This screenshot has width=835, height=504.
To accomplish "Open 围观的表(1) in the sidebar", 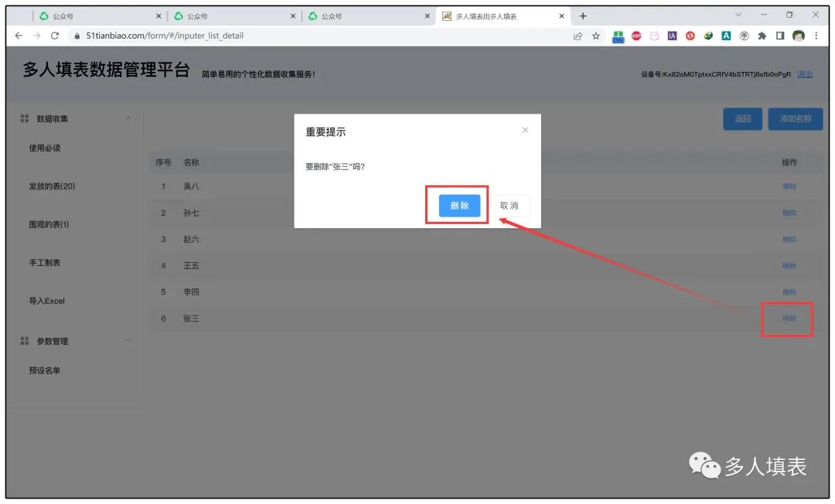I will pyautogui.click(x=49, y=225).
